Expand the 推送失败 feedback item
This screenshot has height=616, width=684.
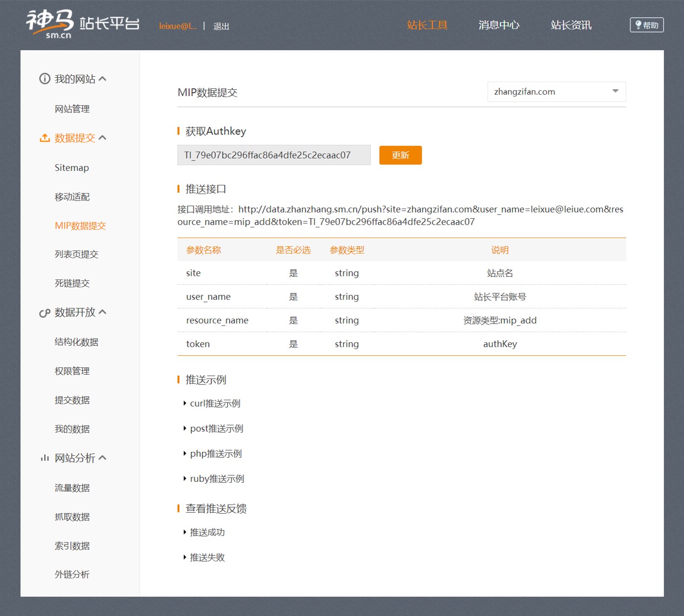click(204, 557)
